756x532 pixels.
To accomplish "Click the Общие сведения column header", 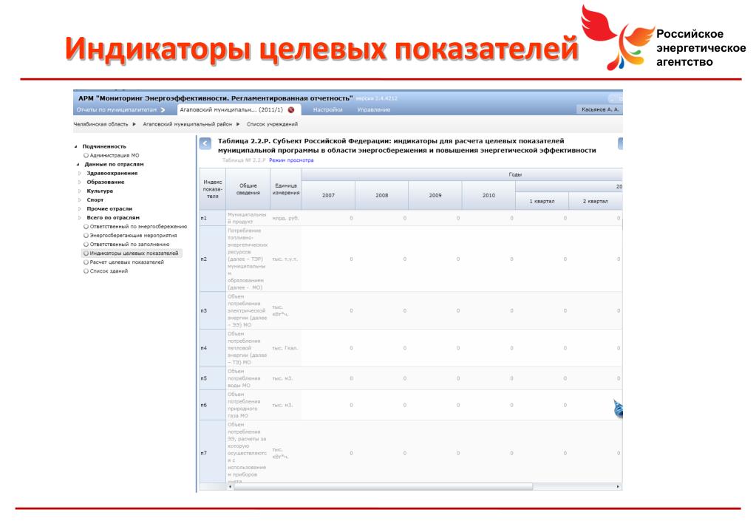I will coord(248,189).
